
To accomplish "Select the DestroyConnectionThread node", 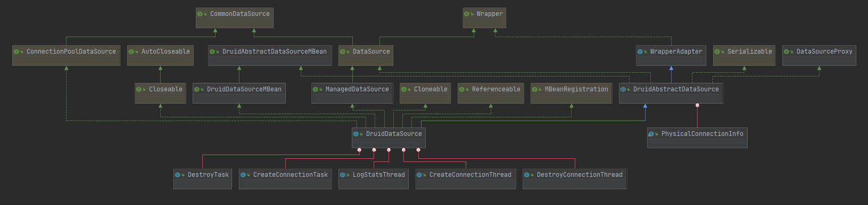I will coord(575,178).
